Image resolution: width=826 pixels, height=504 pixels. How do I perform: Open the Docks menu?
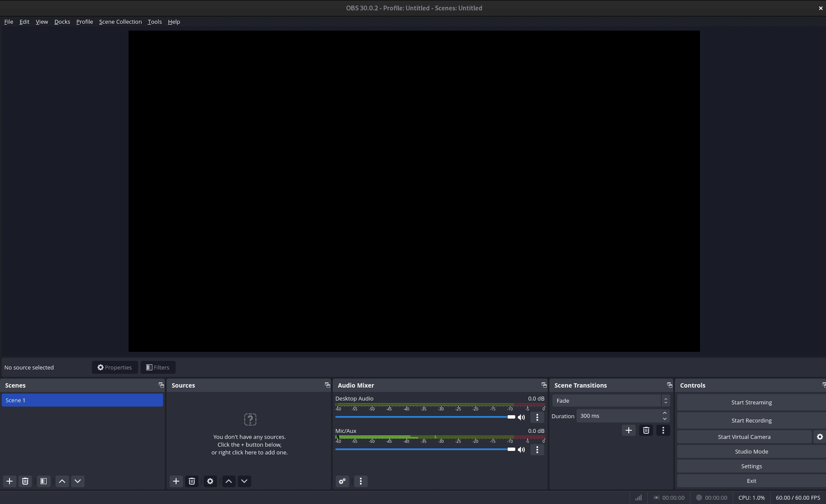[62, 22]
